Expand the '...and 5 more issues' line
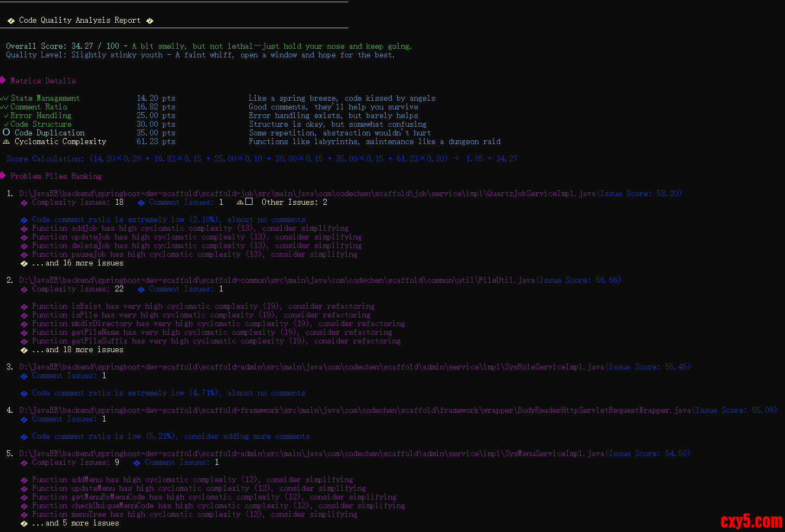This screenshot has width=785, height=532. tap(75, 523)
